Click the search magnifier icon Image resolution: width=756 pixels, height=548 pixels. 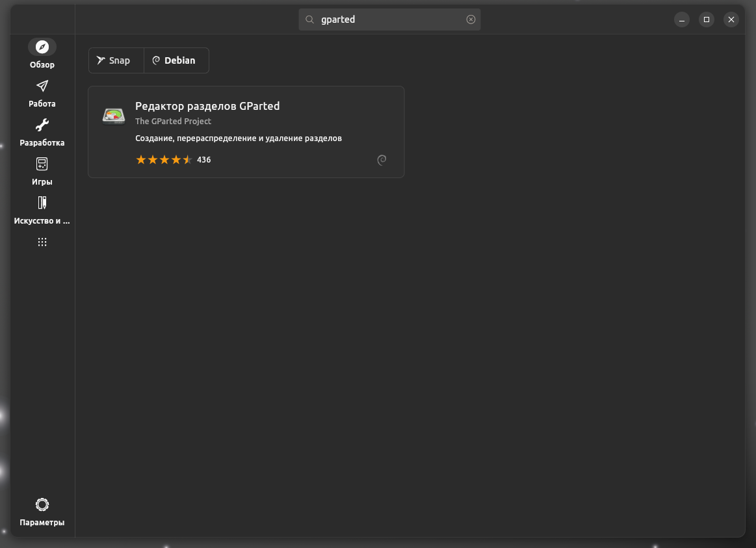[x=310, y=20]
